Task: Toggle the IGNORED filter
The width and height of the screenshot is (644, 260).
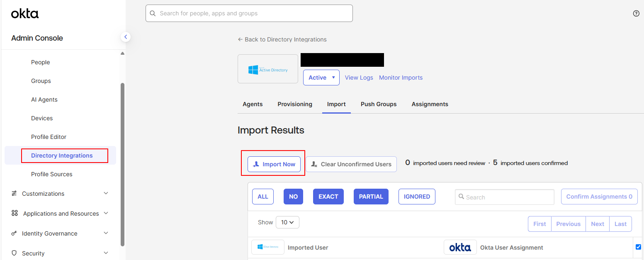Action: click(417, 197)
